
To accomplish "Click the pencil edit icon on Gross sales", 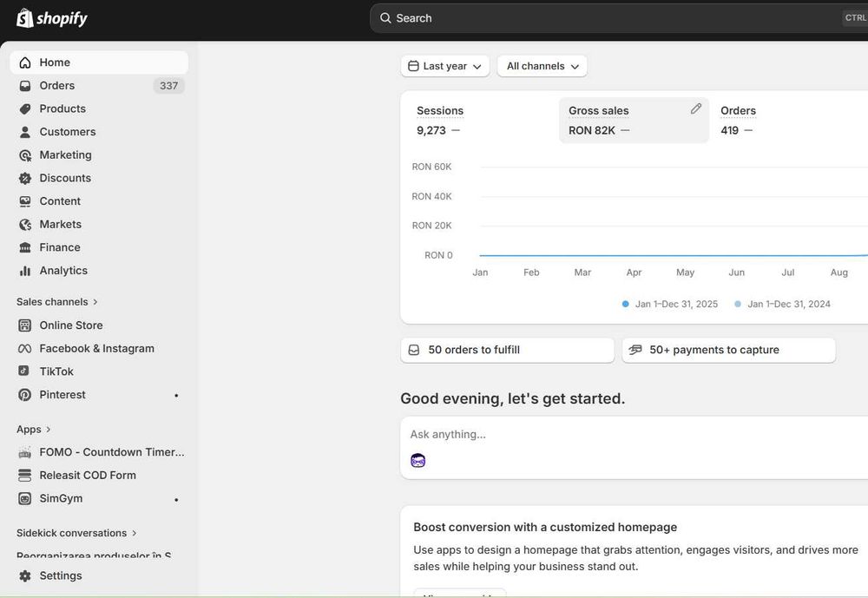I will (x=696, y=108).
